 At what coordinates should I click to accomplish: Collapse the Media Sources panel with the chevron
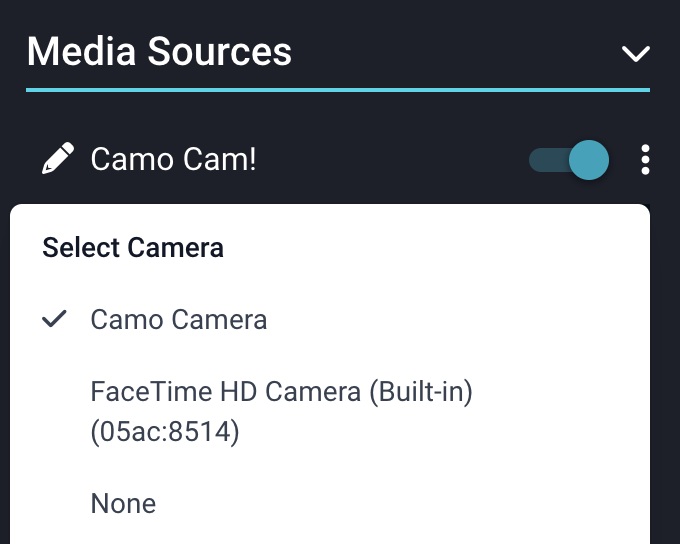point(635,53)
